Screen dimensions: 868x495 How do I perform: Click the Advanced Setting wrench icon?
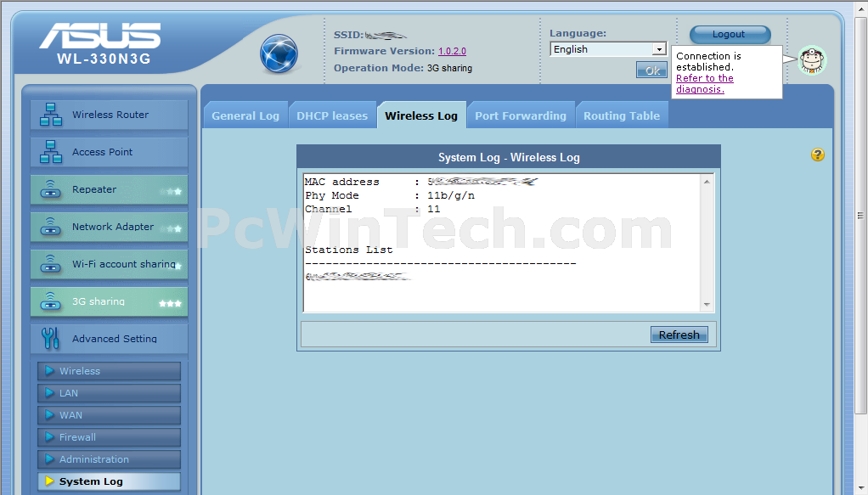tap(50, 338)
